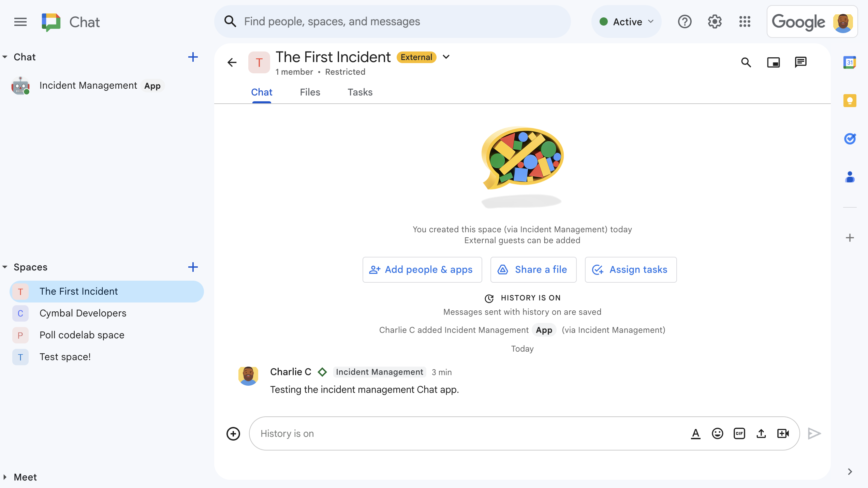Screen dimensions: 868x488
Task: Switch to the Tasks tab
Action: point(360,92)
